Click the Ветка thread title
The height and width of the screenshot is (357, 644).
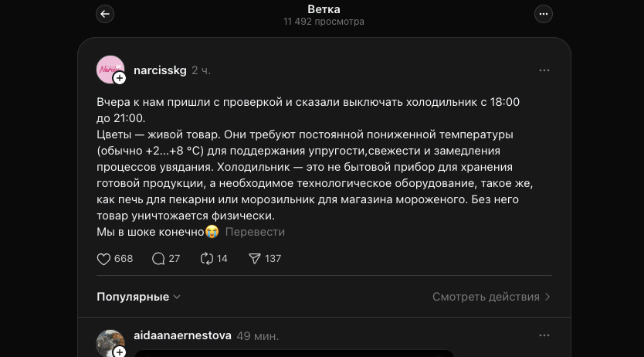(324, 9)
